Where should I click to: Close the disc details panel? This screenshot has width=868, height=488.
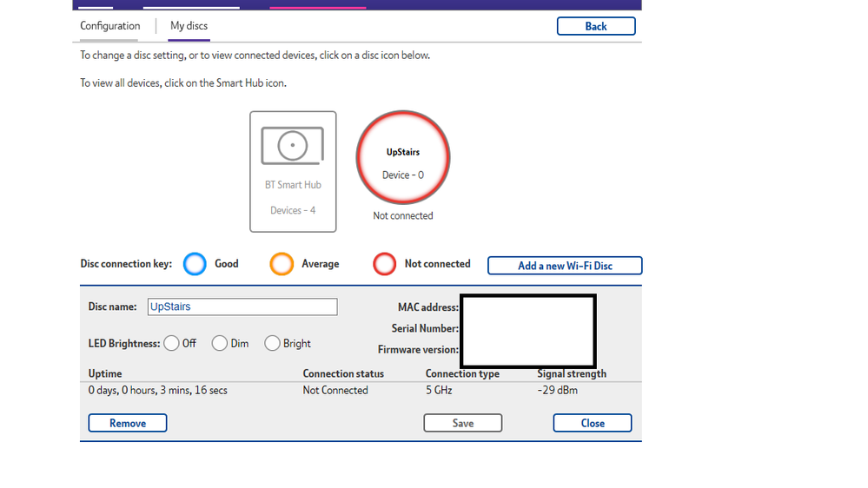pos(592,423)
